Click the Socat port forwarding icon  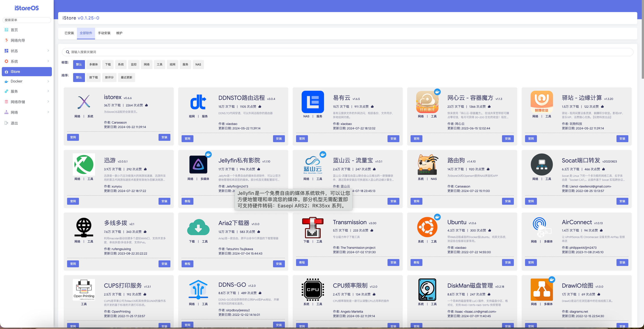click(542, 164)
